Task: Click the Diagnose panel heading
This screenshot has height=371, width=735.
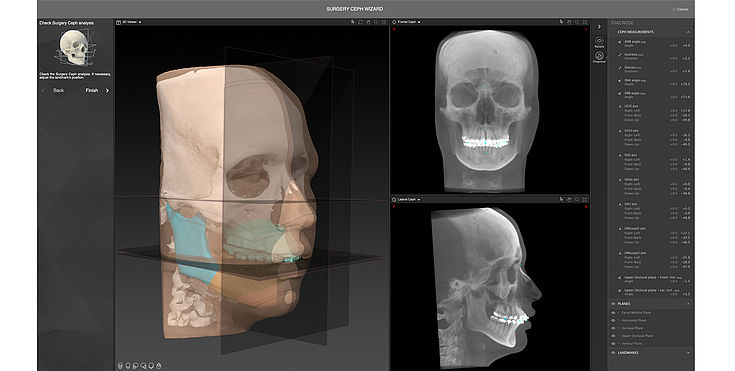Action: point(622,23)
